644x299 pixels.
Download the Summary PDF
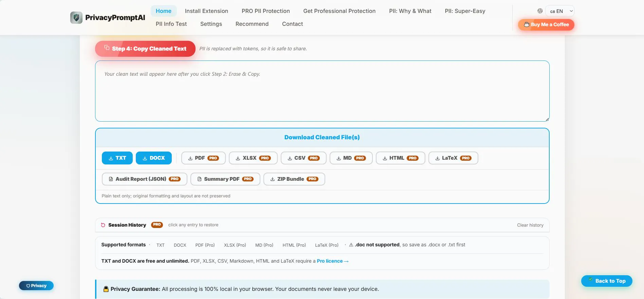225,179
